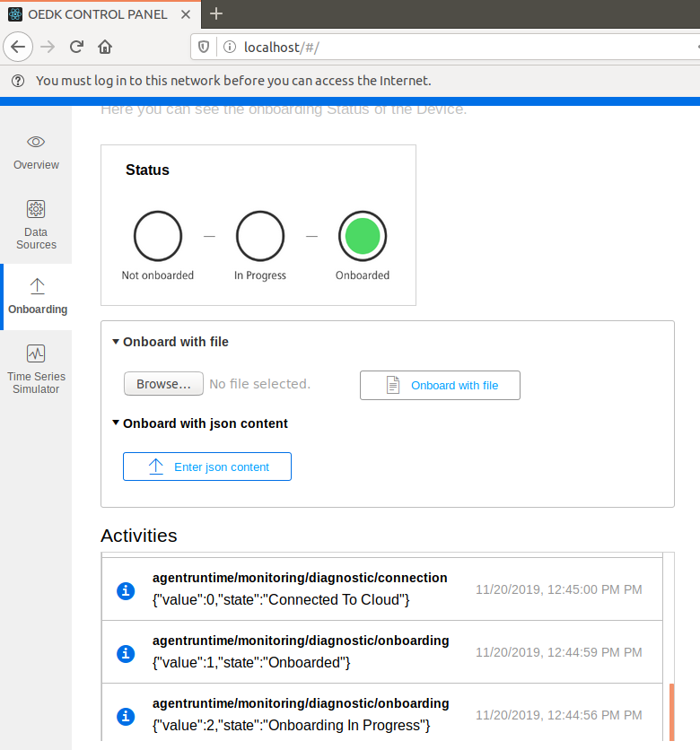
Task: Go to browser home page
Action: [105, 47]
